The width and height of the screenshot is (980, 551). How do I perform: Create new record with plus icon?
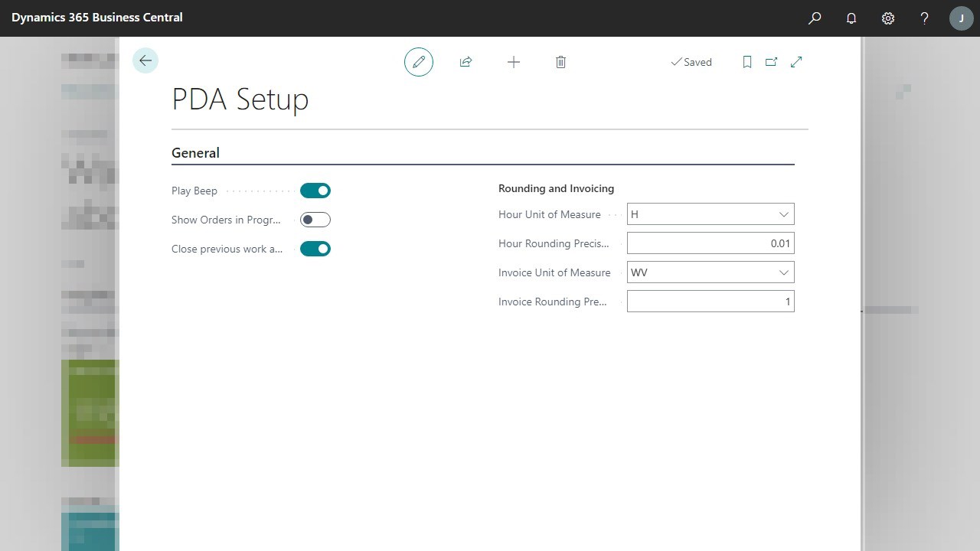[x=514, y=62]
